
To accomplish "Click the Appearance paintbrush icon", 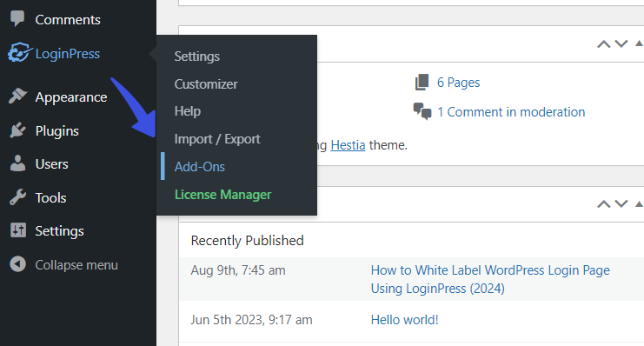I will pos(17,96).
